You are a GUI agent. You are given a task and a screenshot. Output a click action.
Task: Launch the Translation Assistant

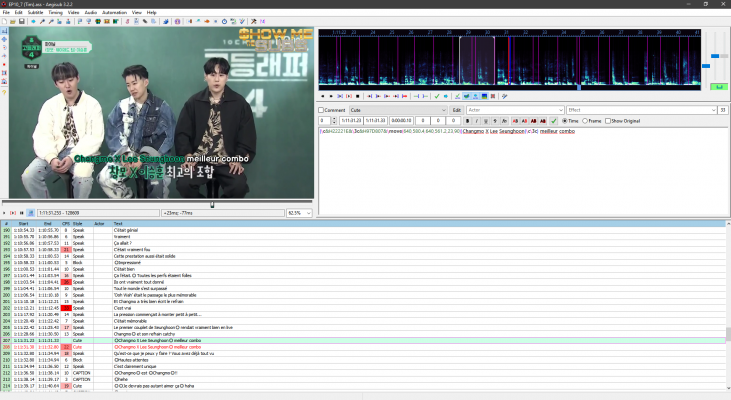point(207,21)
